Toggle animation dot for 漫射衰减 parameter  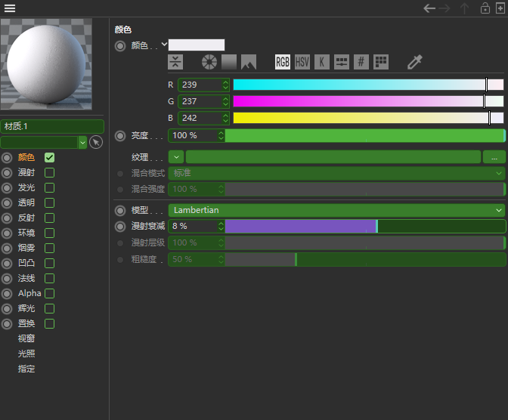(120, 227)
